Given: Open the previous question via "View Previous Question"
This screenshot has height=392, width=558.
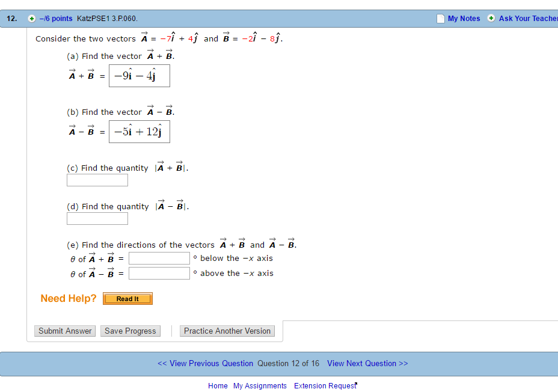Looking at the screenshot, I should 205,364.
